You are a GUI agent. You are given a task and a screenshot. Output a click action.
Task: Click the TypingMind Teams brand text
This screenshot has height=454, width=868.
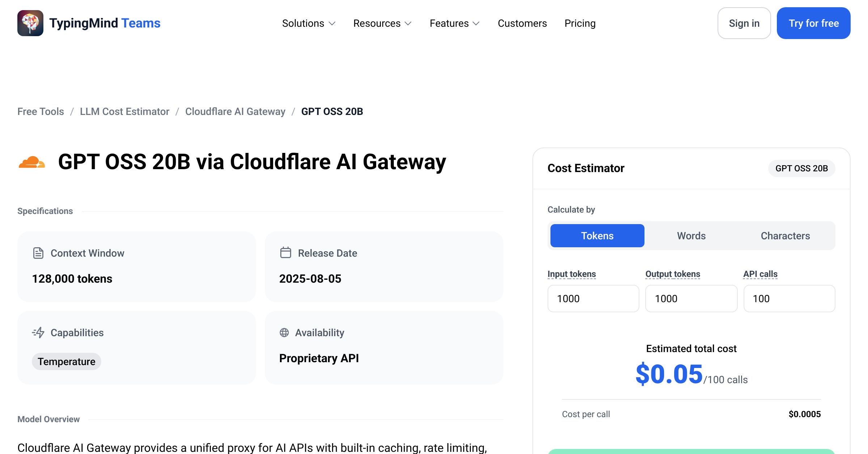point(105,23)
